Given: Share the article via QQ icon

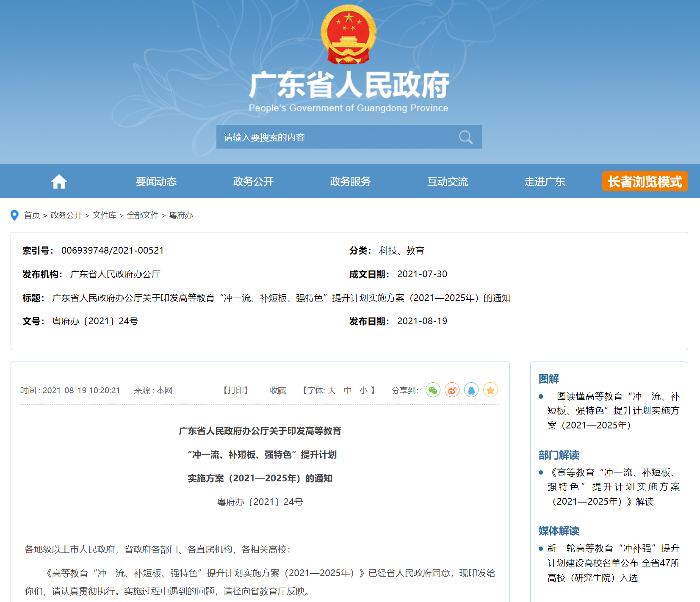Looking at the screenshot, I should click(x=471, y=390).
